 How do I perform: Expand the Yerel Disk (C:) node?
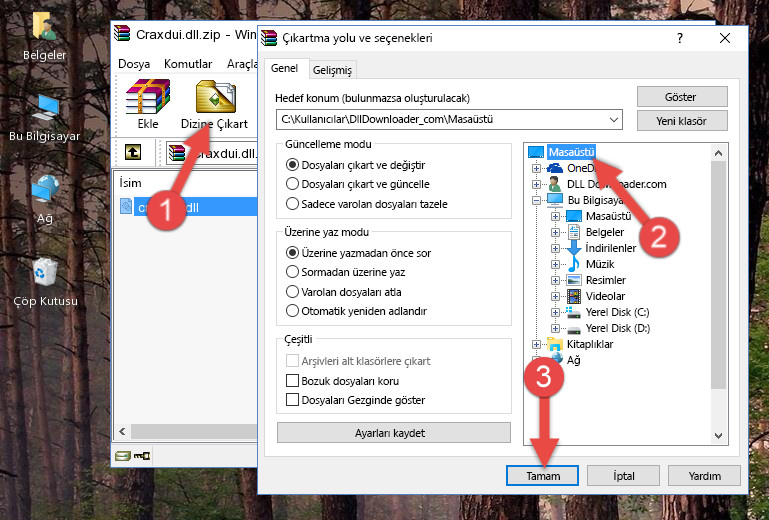[x=555, y=312]
